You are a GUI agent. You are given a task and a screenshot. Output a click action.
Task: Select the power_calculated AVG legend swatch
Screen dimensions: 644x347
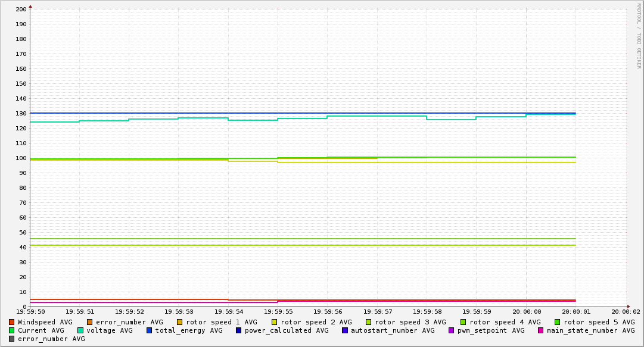(x=239, y=330)
